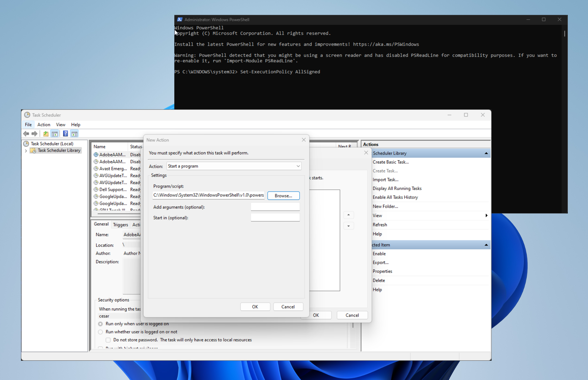
Task: Click the Browse... button
Action: coord(283,196)
